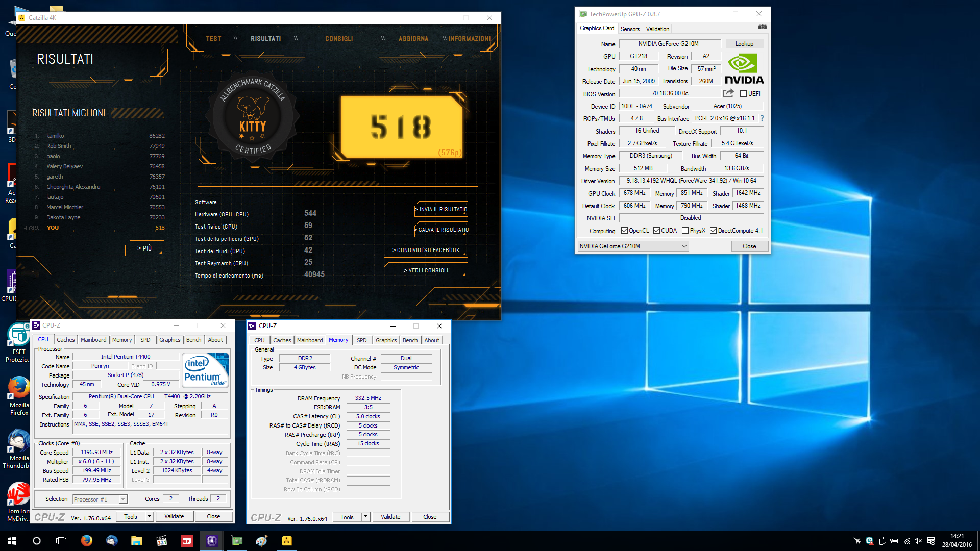Open ESET desktop shortcut icon
Screen dimensions: 980x551
pos(19,343)
